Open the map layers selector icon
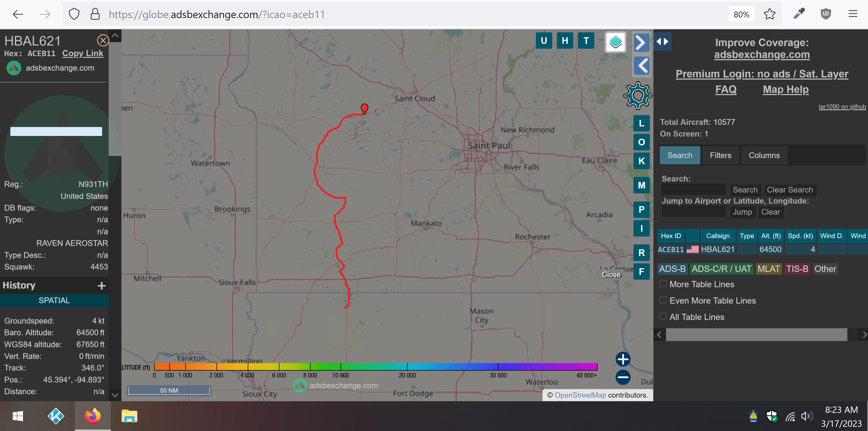 tap(616, 42)
